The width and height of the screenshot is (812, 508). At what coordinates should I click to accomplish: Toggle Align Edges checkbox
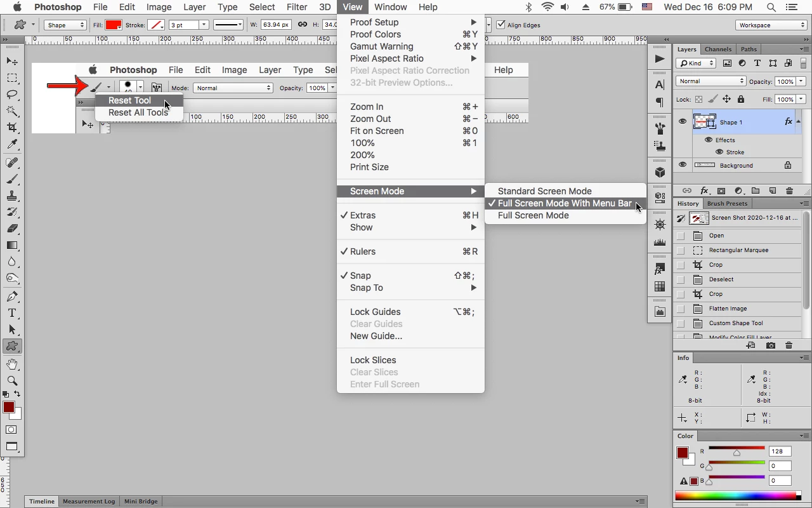coord(501,25)
